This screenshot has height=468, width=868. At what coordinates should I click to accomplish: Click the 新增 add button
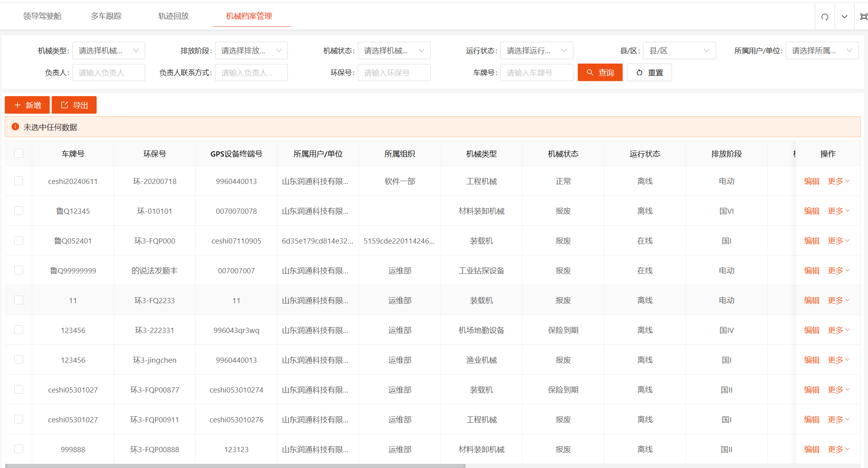point(27,105)
